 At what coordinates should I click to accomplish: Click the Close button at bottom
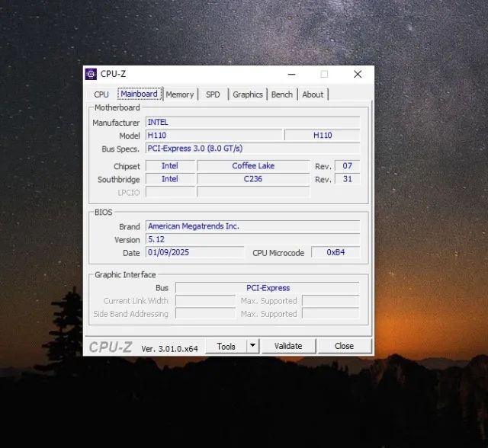click(x=344, y=346)
